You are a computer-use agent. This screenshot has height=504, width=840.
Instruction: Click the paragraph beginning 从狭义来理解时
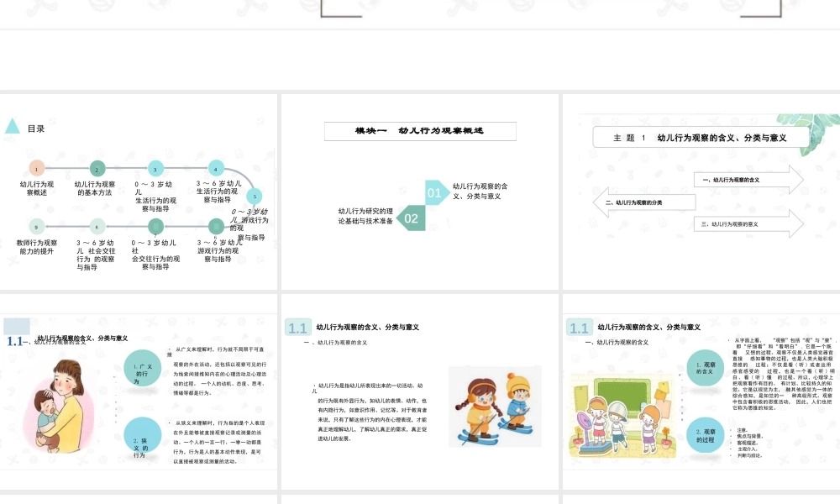(217, 442)
